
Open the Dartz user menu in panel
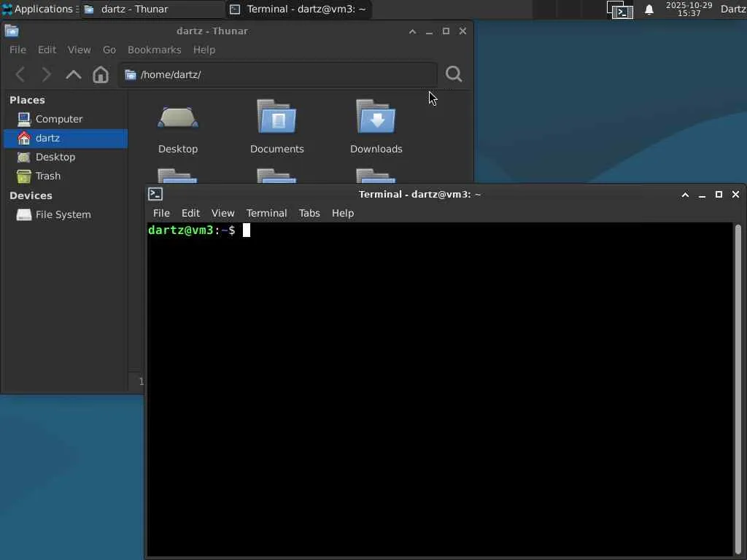(x=733, y=9)
